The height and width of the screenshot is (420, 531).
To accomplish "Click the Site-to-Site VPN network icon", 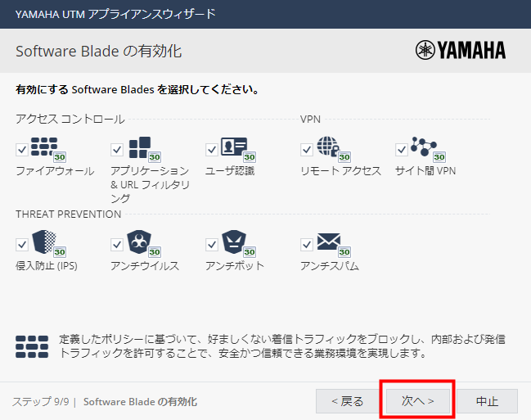I will point(424,147).
